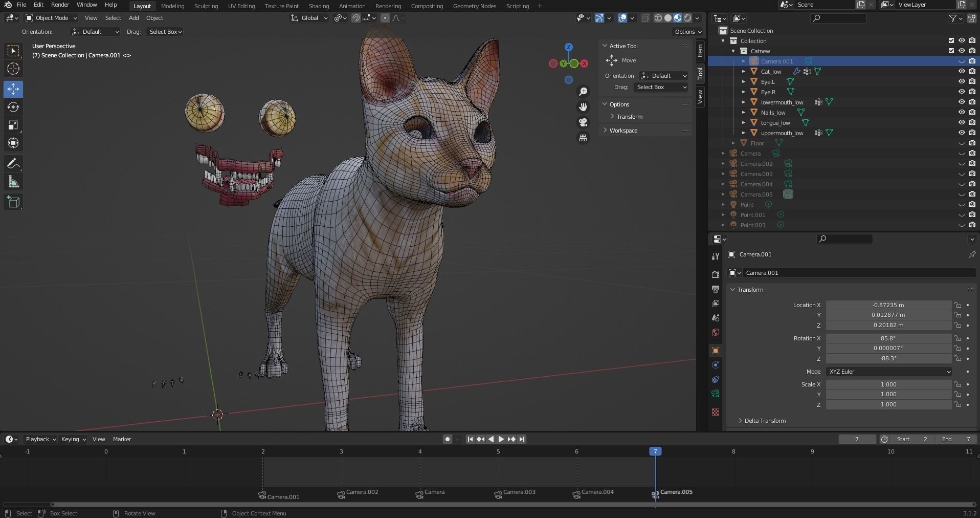The image size is (980, 518).
Task: Open the Keying popover
Action: [74, 439]
